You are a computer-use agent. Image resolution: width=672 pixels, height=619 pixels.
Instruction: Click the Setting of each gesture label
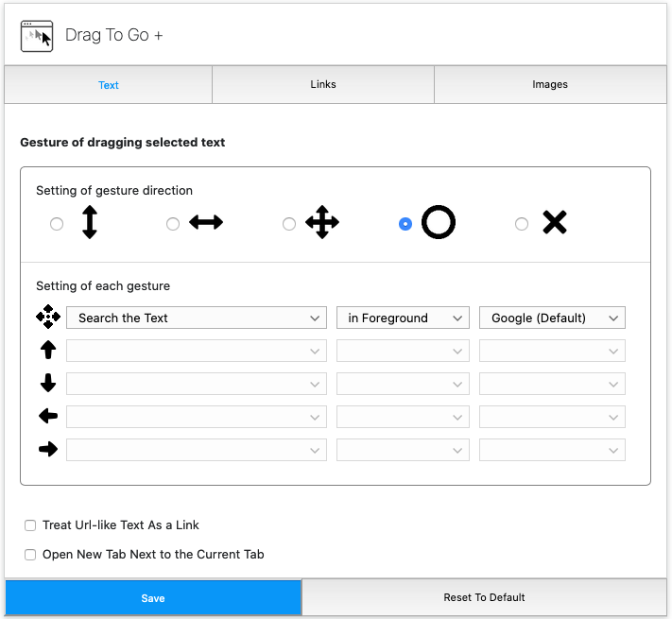tap(103, 286)
